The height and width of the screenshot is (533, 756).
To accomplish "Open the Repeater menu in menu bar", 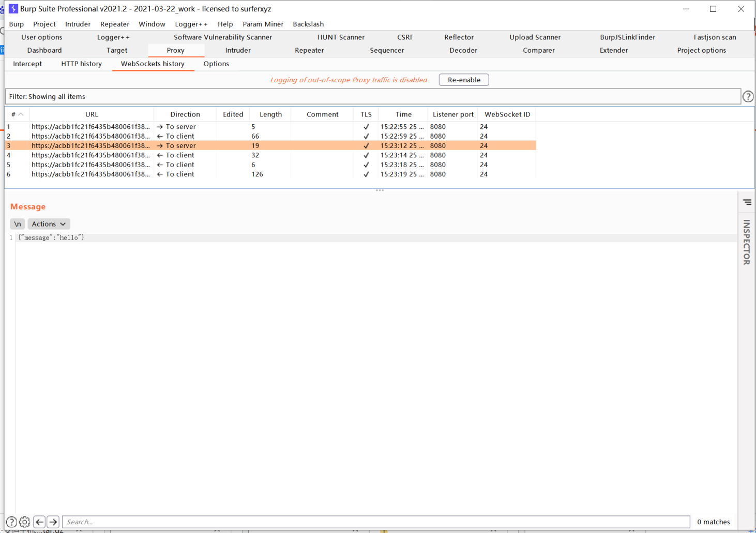I will click(115, 24).
